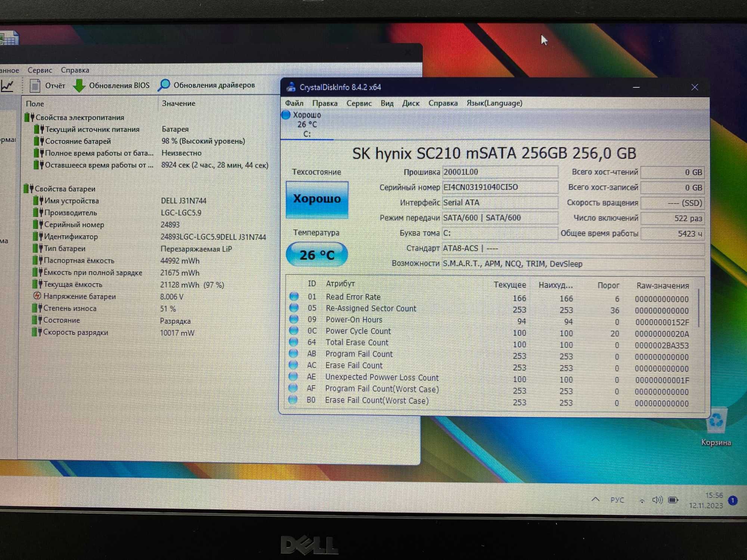The image size is (747, 560).
Task: Open the Файл menu in CrystalDiskInfo
Action: click(294, 103)
